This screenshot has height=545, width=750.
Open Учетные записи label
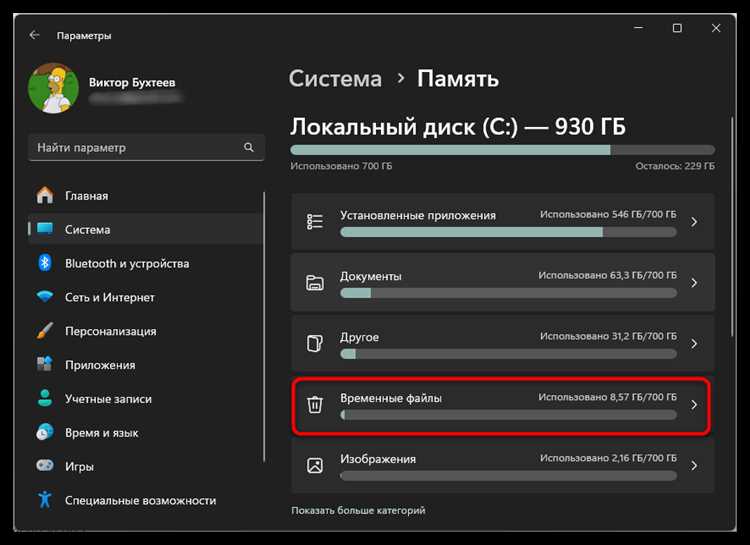point(108,399)
